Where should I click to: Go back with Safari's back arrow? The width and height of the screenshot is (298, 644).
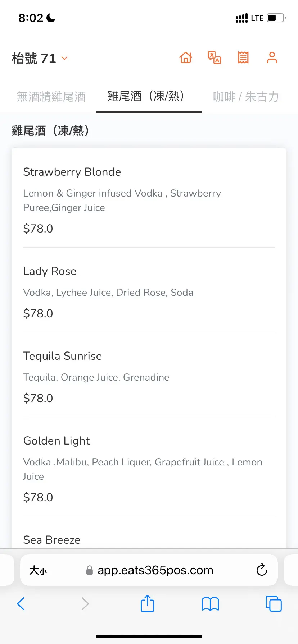pyautogui.click(x=21, y=604)
